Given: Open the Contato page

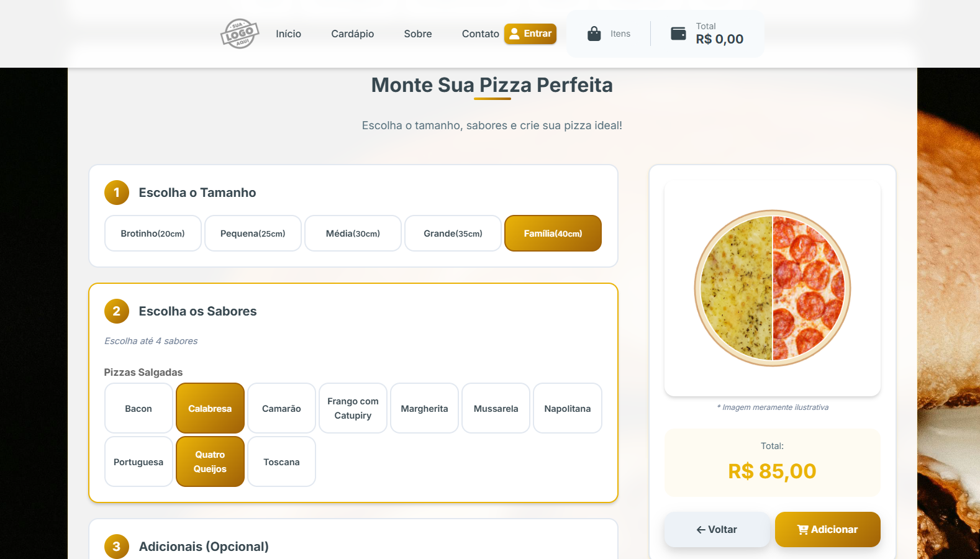Looking at the screenshot, I should (x=480, y=34).
